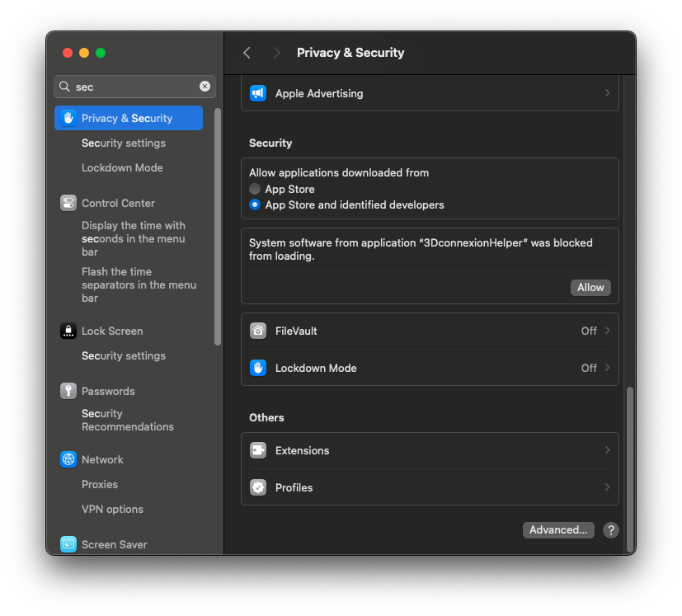Image resolution: width=682 pixels, height=616 pixels.
Task: Open the Advanced... settings button
Action: pyautogui.click(x=558, y=530)
